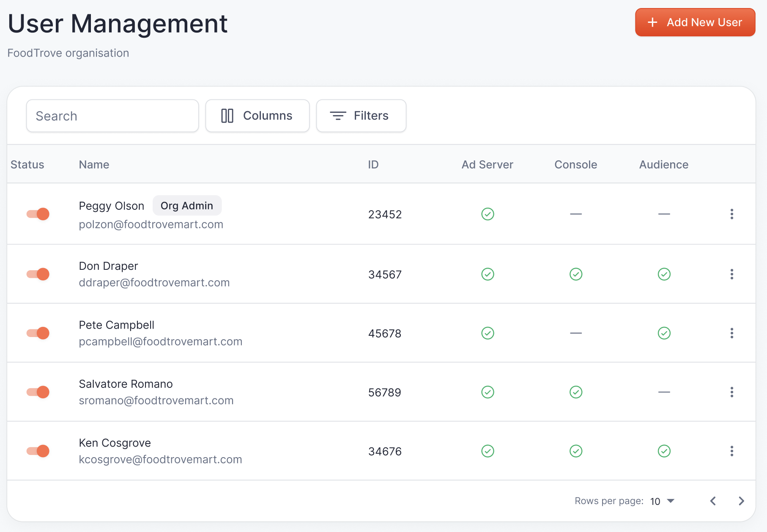Sort by the ID column header
This screenshot has height=532, width=767.
coord(373,165)
